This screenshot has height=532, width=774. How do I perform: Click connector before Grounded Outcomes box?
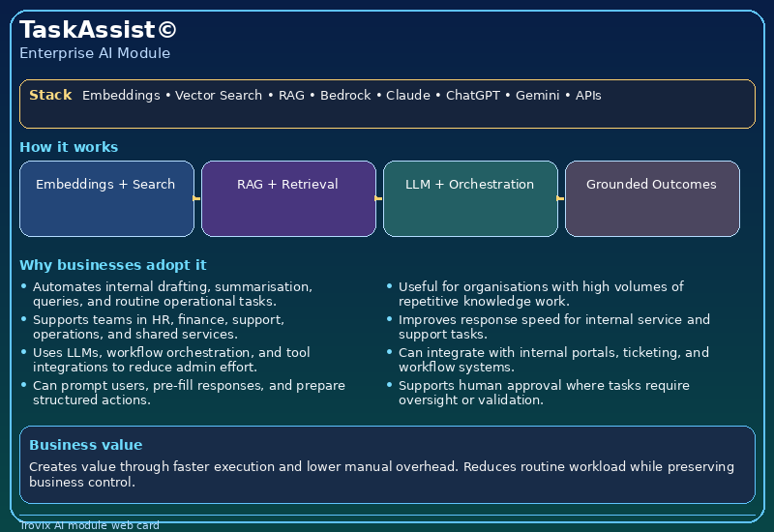(x=561, y=198)
